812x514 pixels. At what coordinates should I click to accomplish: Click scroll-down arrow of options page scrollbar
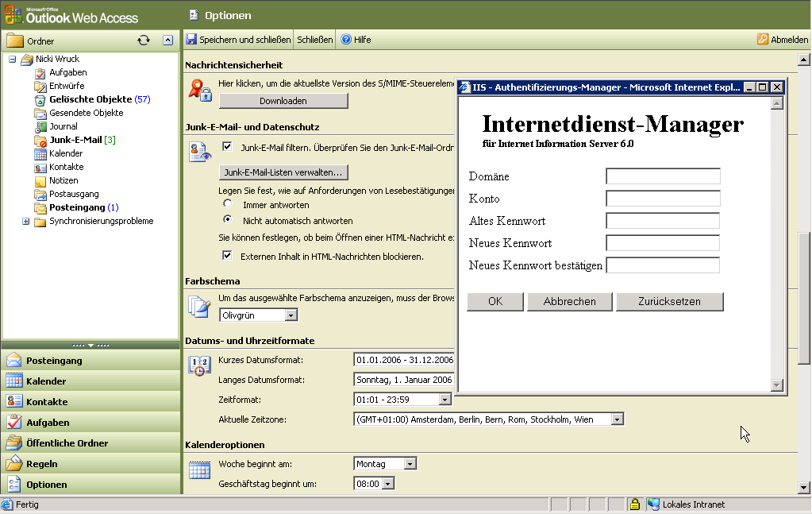(804, 487)
